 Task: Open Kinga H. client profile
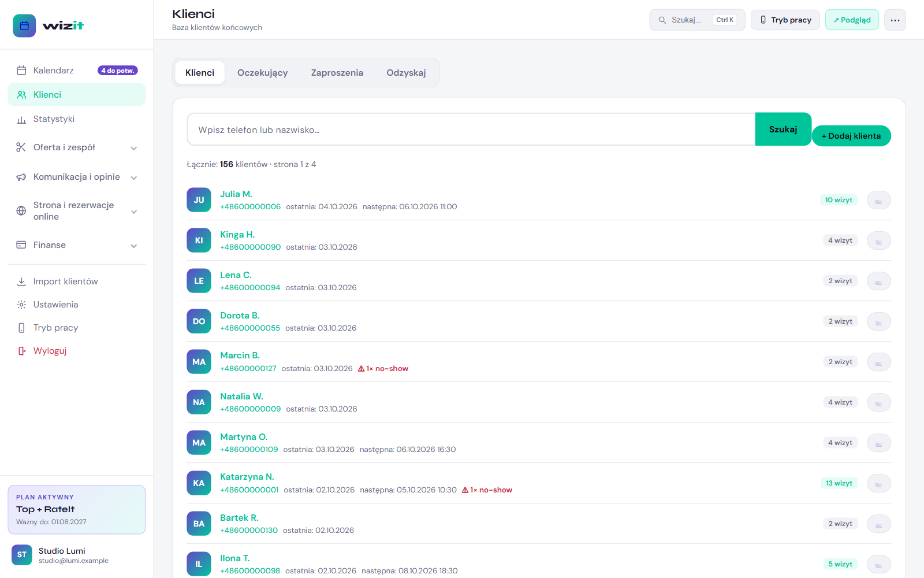click(x=237, y=235)
